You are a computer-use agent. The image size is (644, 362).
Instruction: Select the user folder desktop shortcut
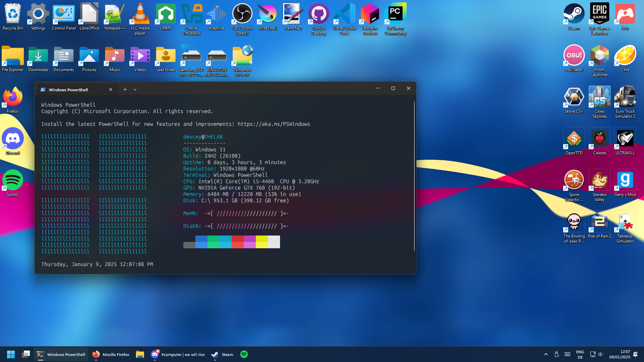(166, 58)
